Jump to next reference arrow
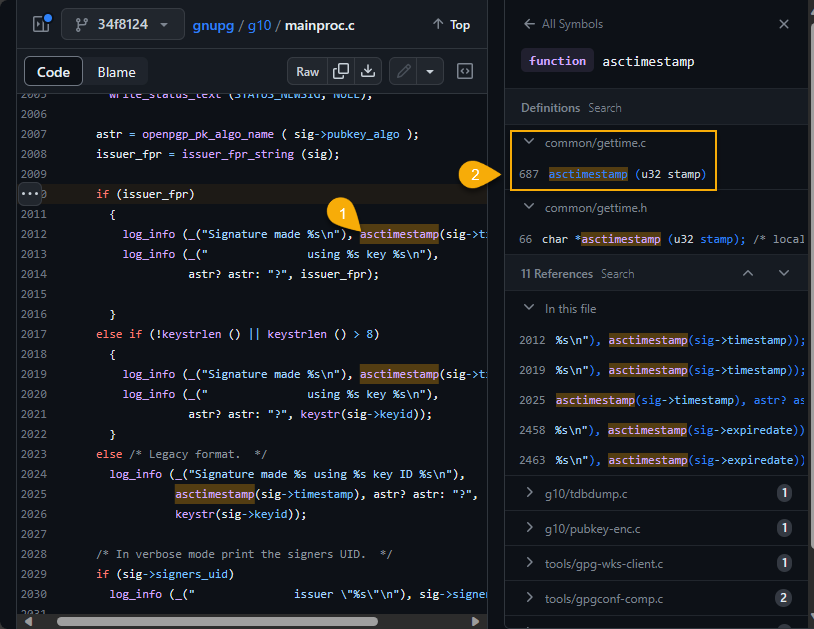The width and height of the screenshot is (814, 629). click(x=784, y=273)
